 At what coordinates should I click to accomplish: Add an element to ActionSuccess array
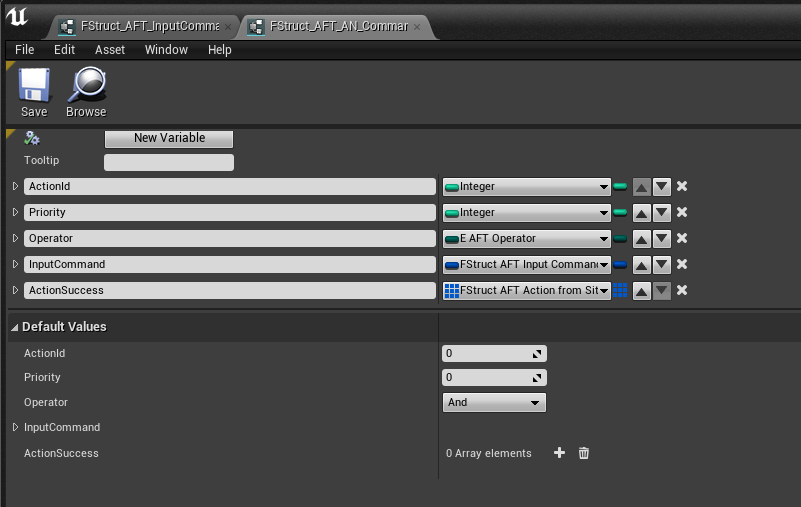click(559, 453)
